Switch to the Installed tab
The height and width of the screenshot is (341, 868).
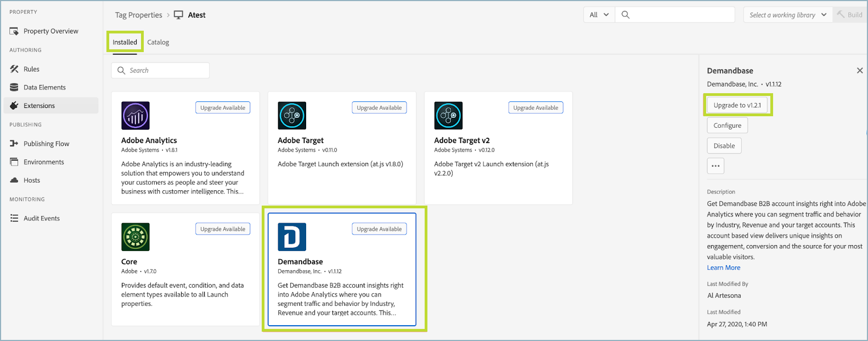coord(125,42)
